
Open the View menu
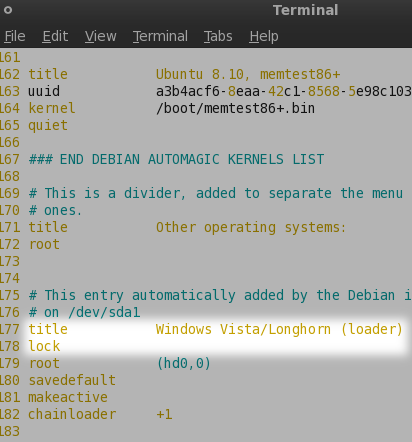tap(101, 36)
